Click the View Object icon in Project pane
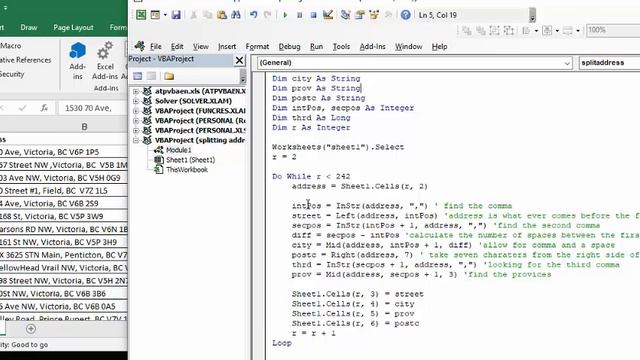Image resolution: width=640 pixels, height=360 pixels. pos(151,76)
